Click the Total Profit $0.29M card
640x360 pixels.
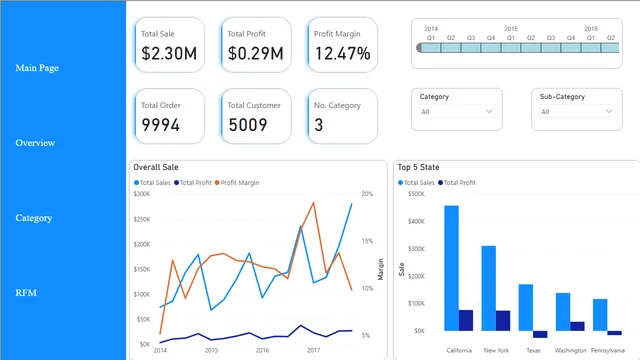click(x=256, y=45)
